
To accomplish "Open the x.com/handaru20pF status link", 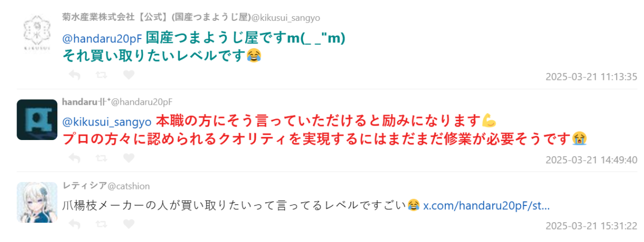I will (486, 206).
